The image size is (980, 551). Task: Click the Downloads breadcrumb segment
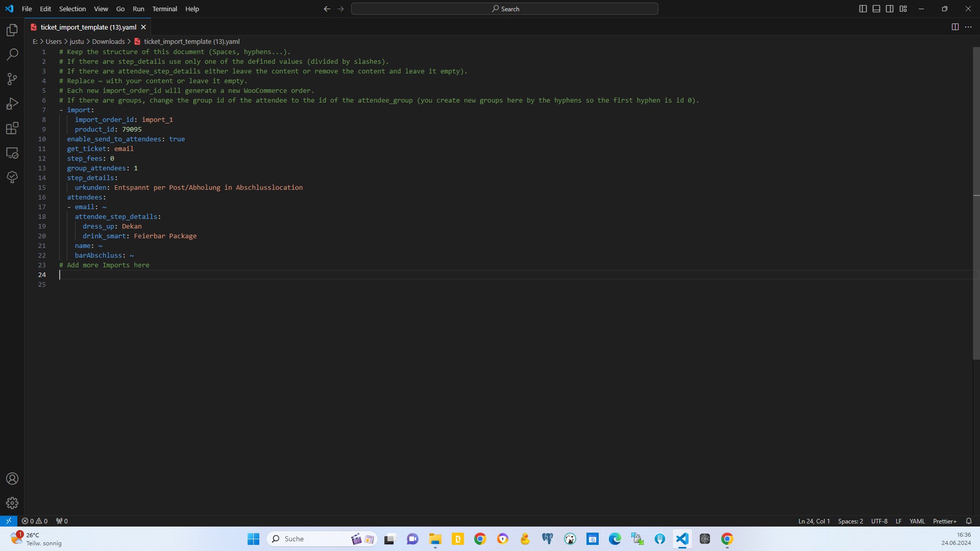coord(108,41)
